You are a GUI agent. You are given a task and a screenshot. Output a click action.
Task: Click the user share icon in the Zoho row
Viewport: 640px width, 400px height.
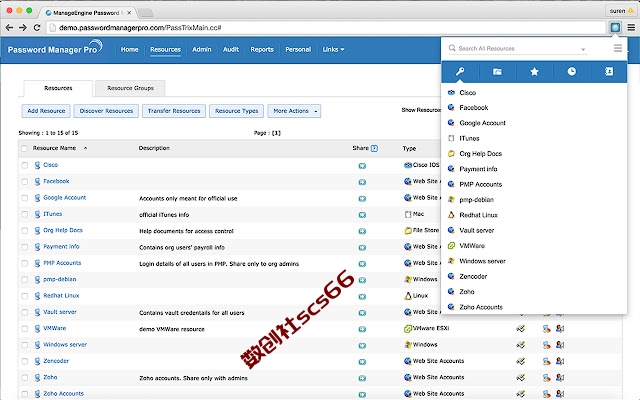coord(560,378)
